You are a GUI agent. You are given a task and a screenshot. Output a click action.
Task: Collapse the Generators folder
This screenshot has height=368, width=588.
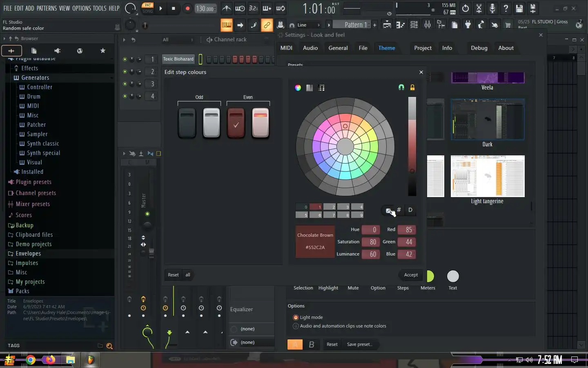pos(35,78)
